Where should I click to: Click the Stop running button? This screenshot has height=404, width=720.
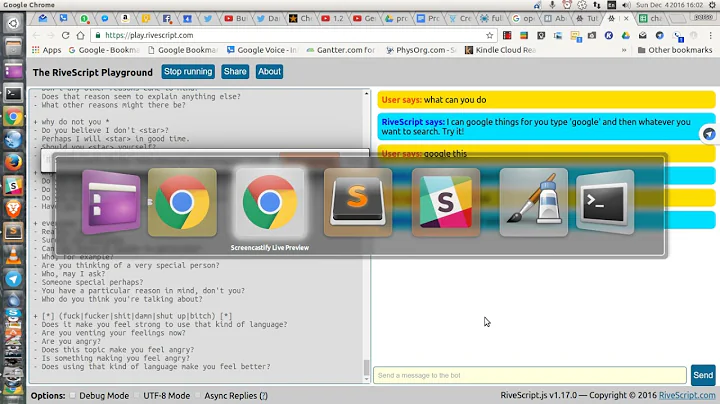(188, 72)
